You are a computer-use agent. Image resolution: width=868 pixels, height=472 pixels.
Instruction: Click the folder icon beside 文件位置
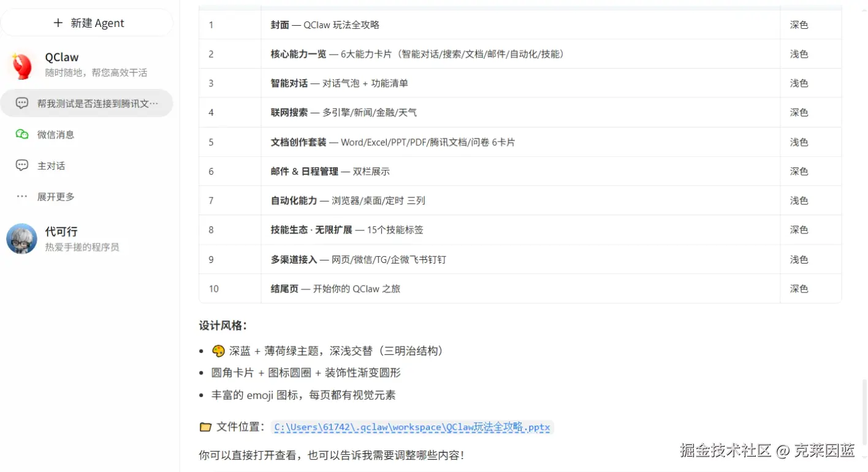(205, 427)
